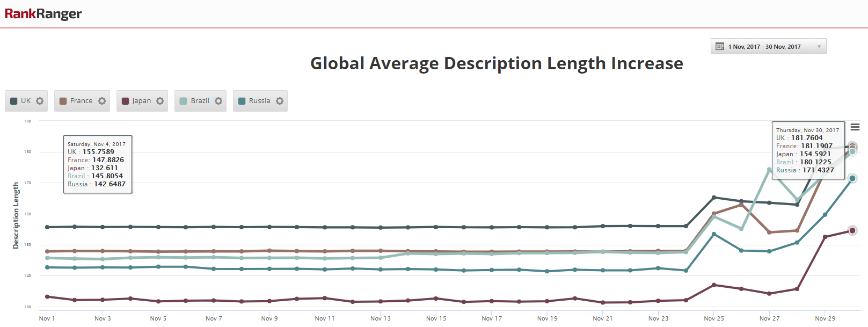Open the Japan series gear settings

[x=160, y=101]
